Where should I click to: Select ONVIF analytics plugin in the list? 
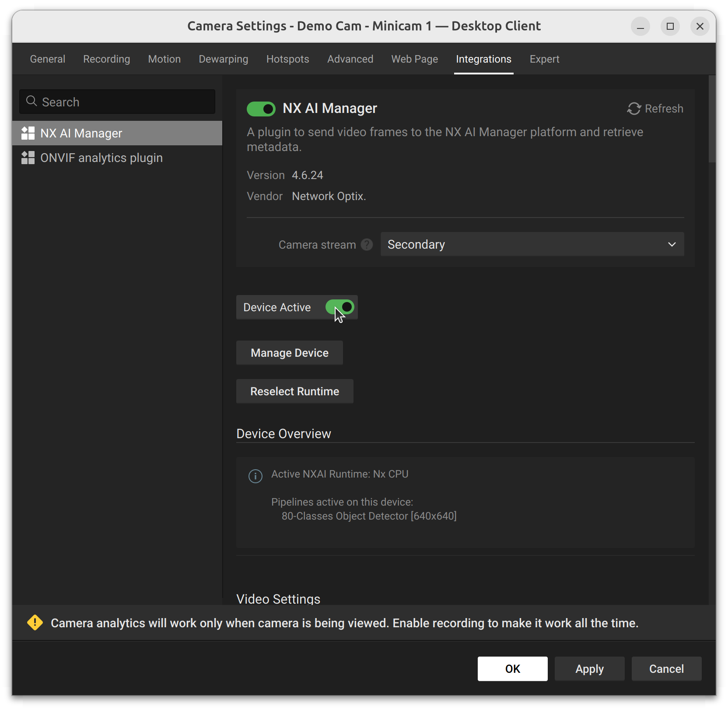coord(101,158)
